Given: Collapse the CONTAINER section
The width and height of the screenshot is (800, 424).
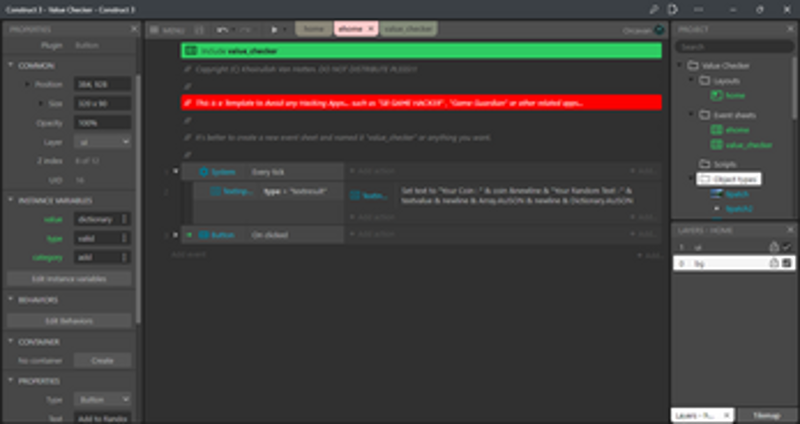Looking at the screenshot, I should (x=10, y=341).
